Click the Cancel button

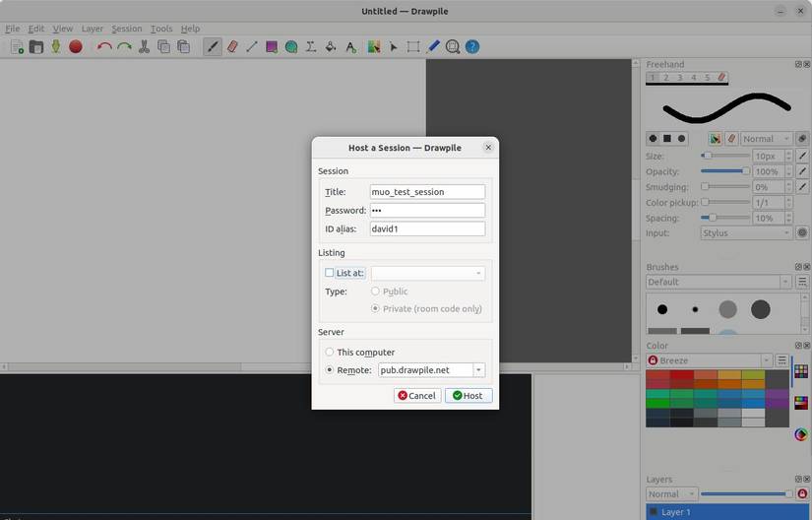[x=417, y=395]
